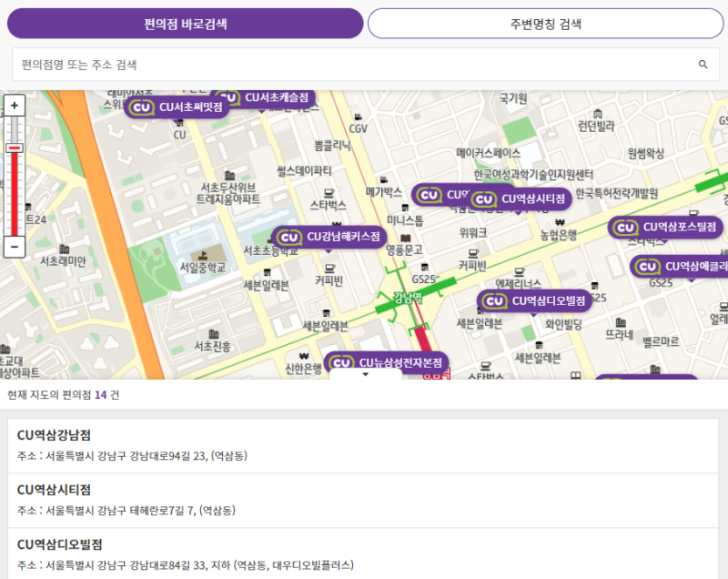The image size is (728, 579).
Task: Click the red zoom slider track
Action: [x=15, y=194]
